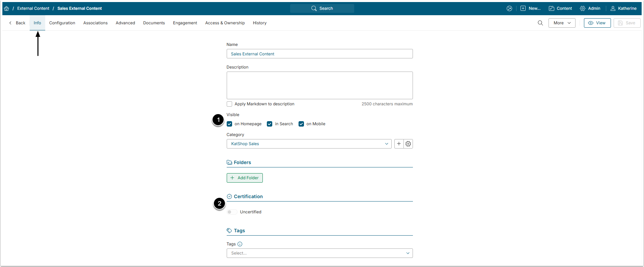This screenshot has width=644, height=267.
Task: Click the Add Folder button
Action: click(245, 178)
